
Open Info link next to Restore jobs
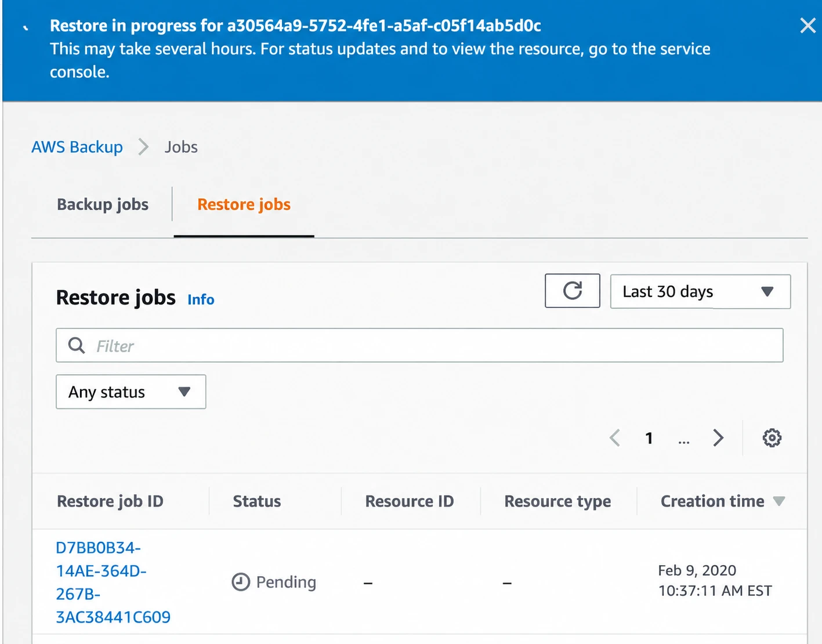(x=201, y=299)
